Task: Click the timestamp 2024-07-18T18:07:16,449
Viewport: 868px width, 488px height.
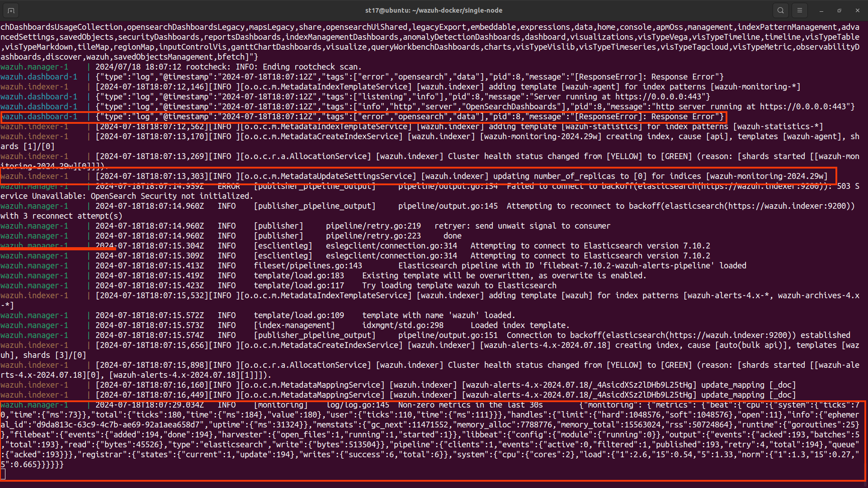Action: [152, 395]
